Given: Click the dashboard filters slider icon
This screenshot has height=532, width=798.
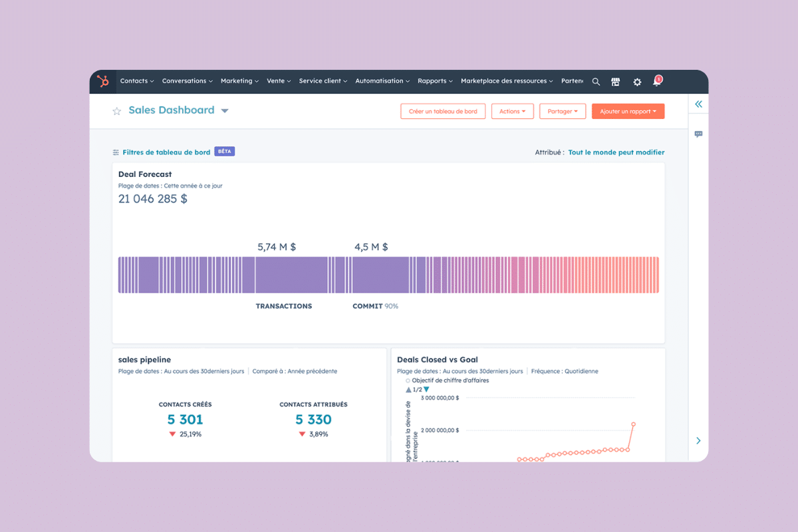Looking at the screenshot, I should (114, 152).
